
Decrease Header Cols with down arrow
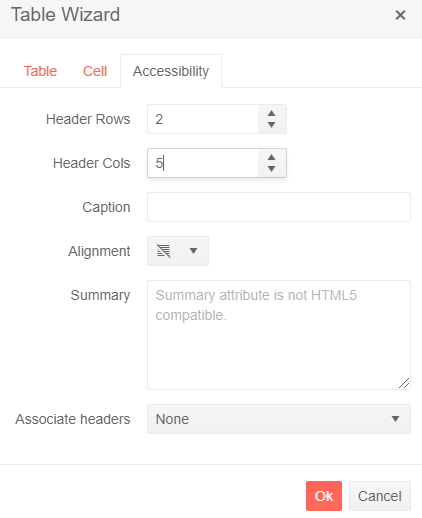[272, 169]
